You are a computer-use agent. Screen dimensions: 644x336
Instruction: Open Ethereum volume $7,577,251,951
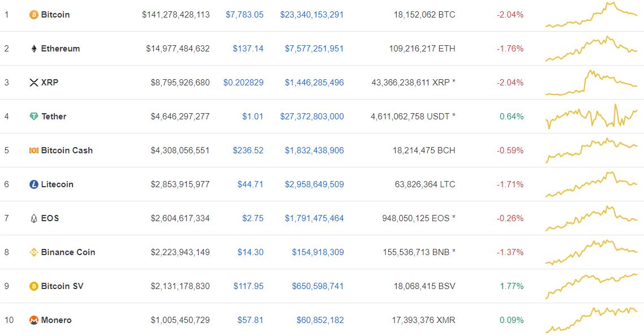pos(314,49)
